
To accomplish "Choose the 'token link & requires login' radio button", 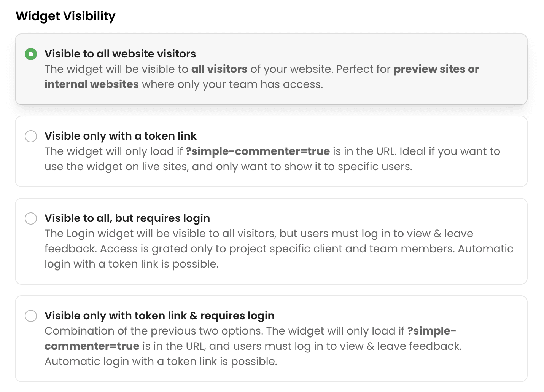I will (x=31, y=316).
